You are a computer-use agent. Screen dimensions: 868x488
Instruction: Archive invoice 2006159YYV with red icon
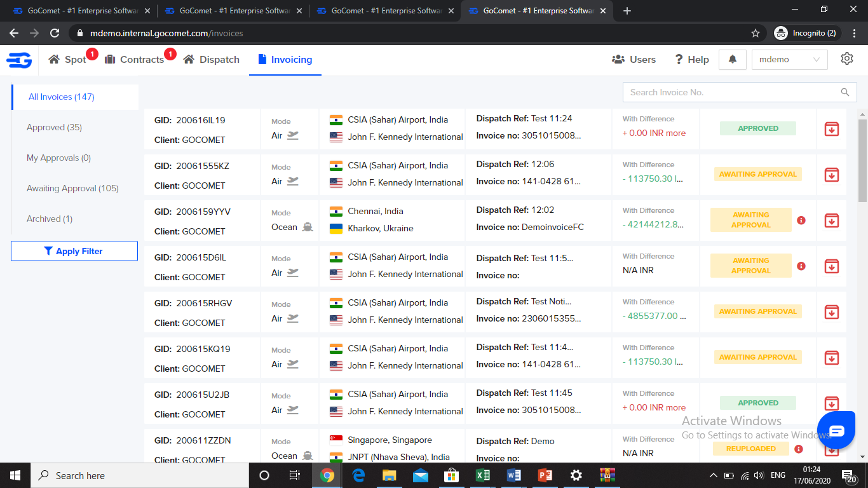(x=831, y=220)
